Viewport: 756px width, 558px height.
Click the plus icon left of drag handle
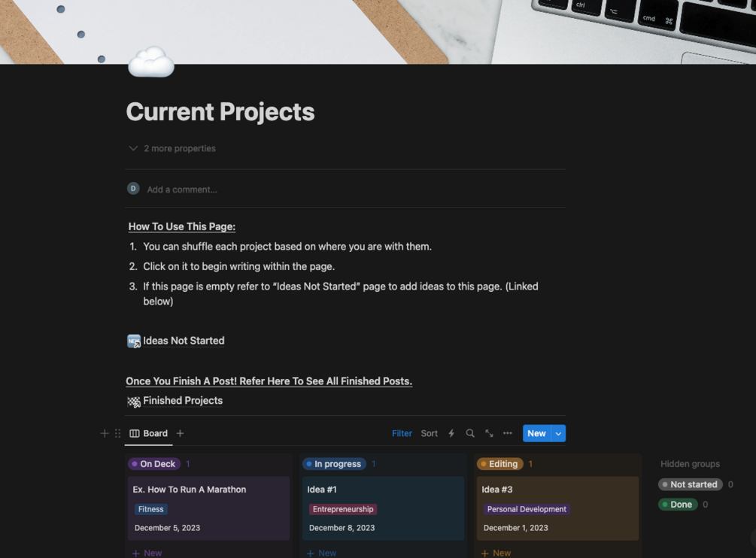(x=105, y=433)
